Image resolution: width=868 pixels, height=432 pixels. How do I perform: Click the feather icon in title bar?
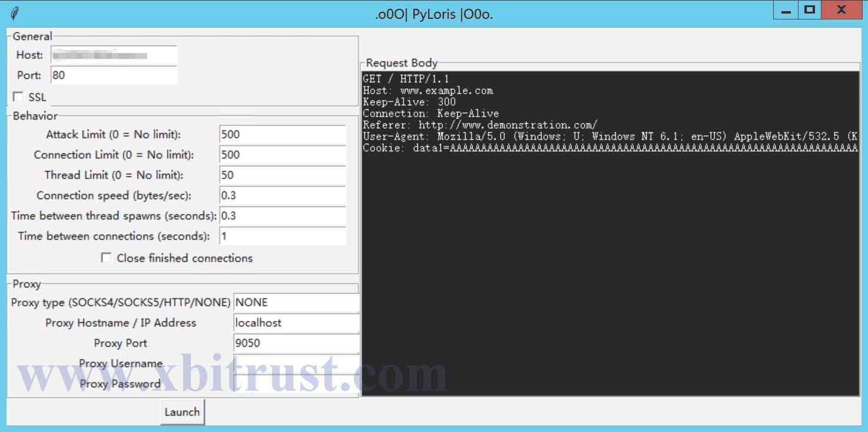[15, 13]
